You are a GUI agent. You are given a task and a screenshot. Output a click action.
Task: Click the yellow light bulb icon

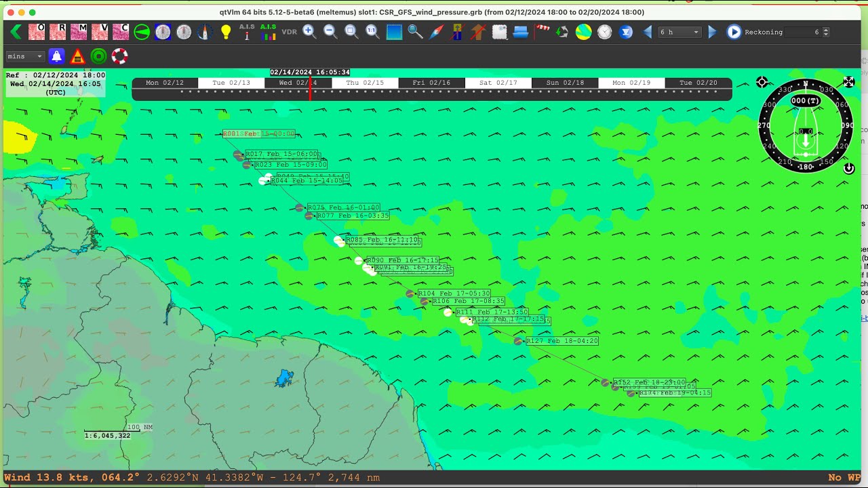coord(226,32)
